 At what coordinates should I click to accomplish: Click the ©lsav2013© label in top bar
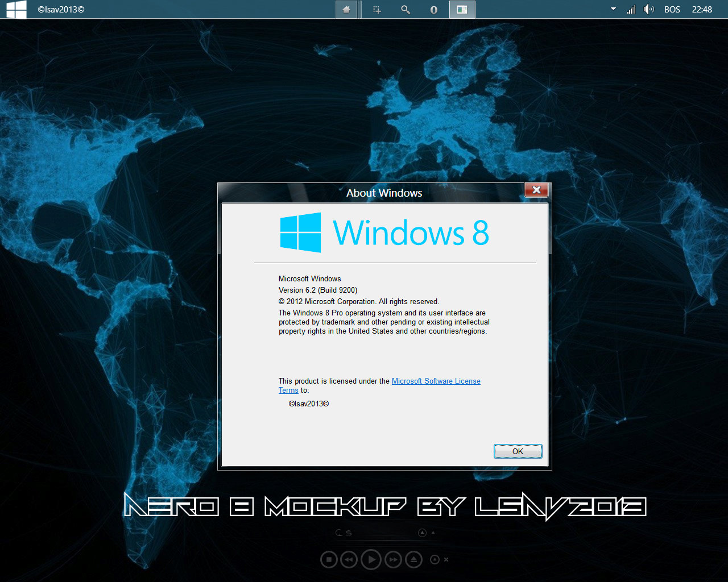(x=61, y=10)
